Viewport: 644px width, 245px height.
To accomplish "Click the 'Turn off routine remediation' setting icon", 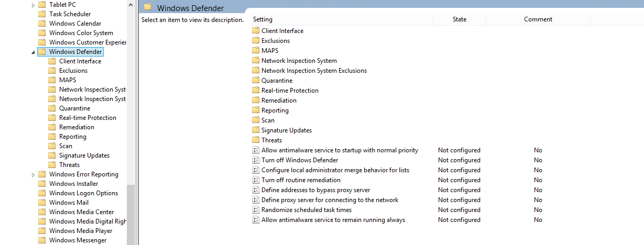I will [256, 180].
